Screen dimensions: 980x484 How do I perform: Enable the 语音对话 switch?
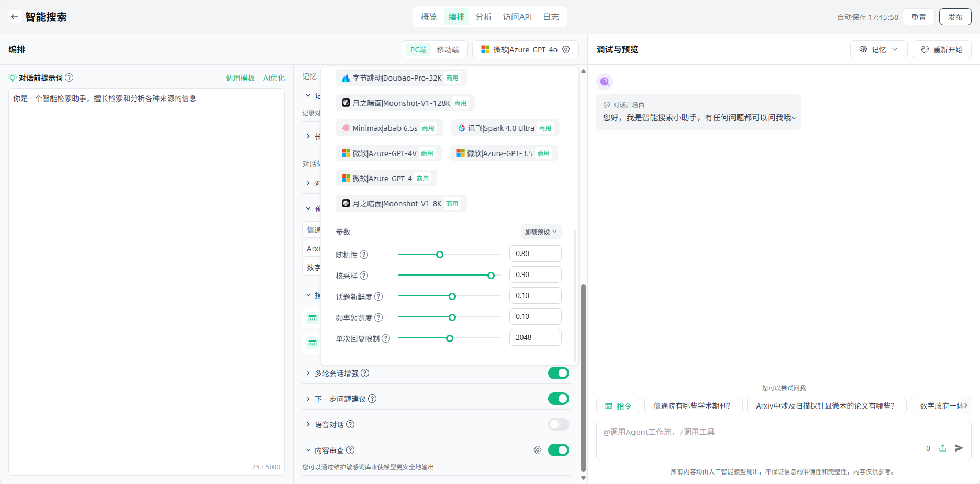tap(559, 424)
